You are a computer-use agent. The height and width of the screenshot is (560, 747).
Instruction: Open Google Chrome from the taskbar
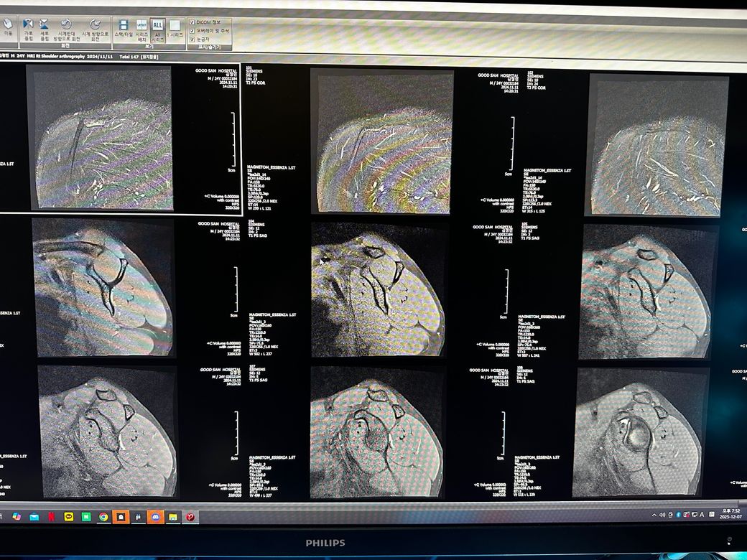coord(103,516)
